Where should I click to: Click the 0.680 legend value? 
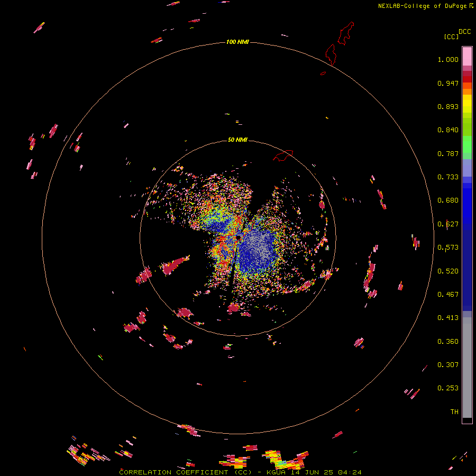[x=448, y=200]
